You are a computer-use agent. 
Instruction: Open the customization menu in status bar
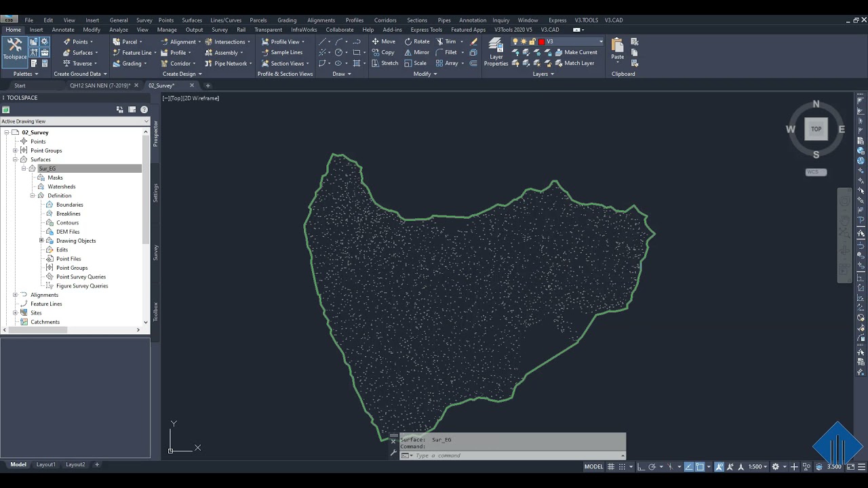861,466
